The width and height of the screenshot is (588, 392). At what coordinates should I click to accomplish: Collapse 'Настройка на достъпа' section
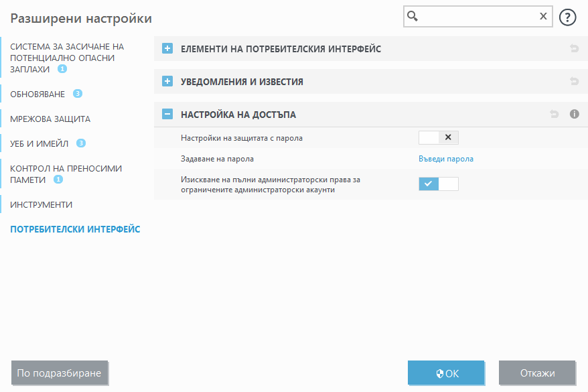[167, 114]
